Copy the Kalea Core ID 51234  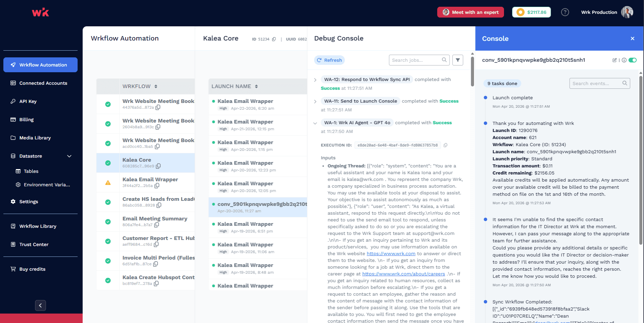pyautogui.click(x=274, y=39)
